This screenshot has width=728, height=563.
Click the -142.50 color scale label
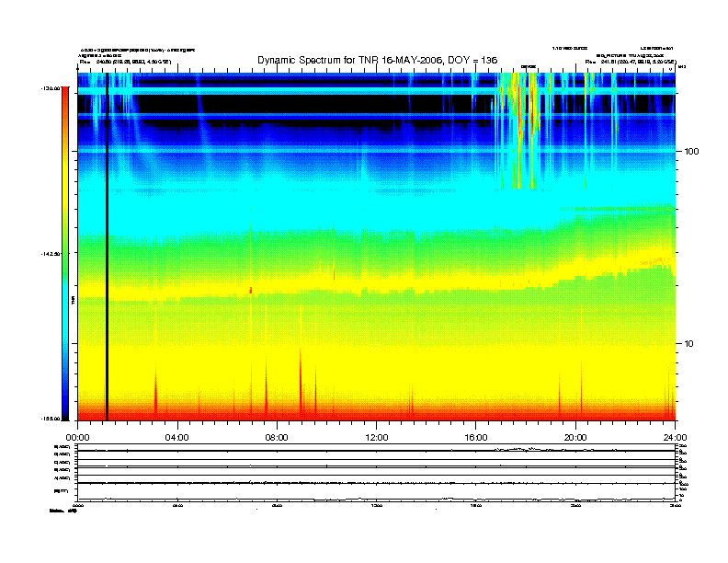tap(51, 254)
